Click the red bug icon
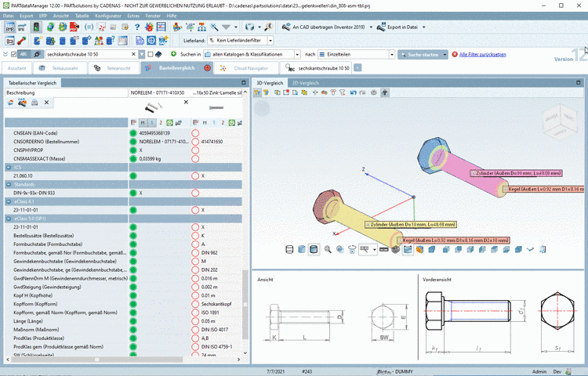This screenshot has height=376, width=588. click(x=149, y=27)
